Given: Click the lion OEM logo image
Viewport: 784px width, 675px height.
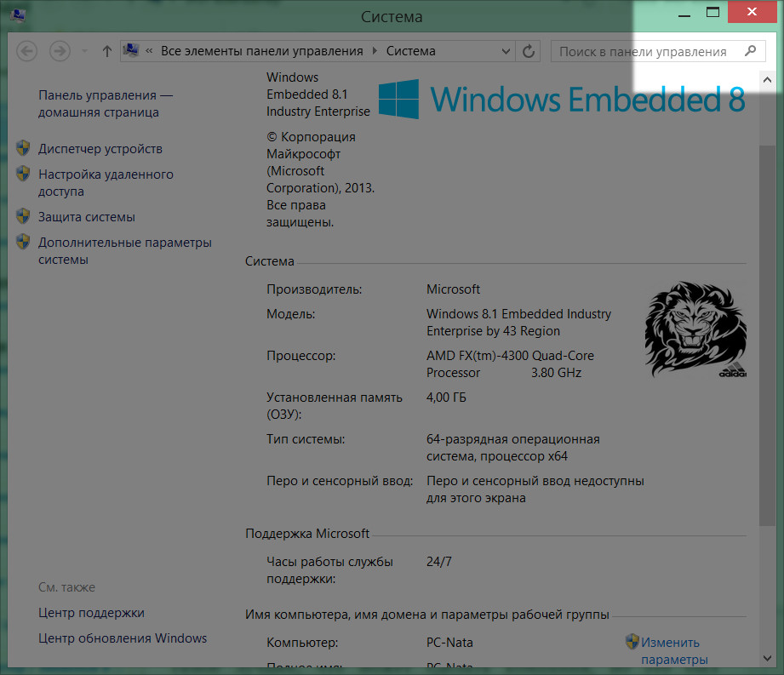Looking at the screenshot, I should (x=695, y=329).
